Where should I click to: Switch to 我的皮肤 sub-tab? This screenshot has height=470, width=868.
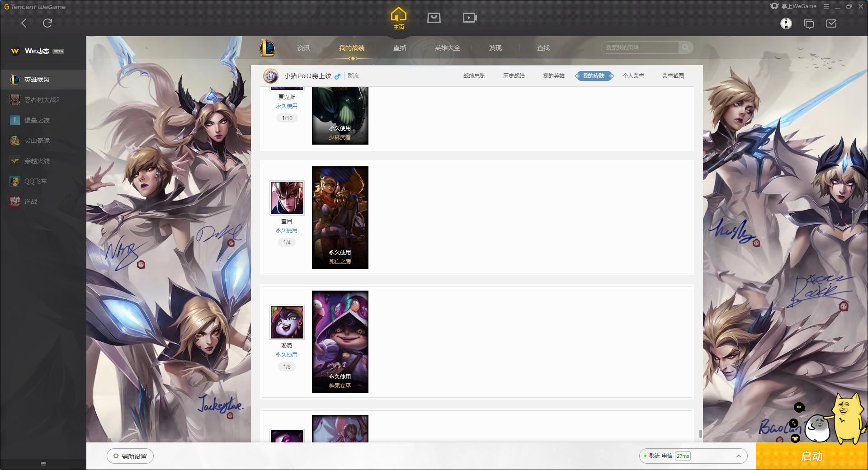594,76
